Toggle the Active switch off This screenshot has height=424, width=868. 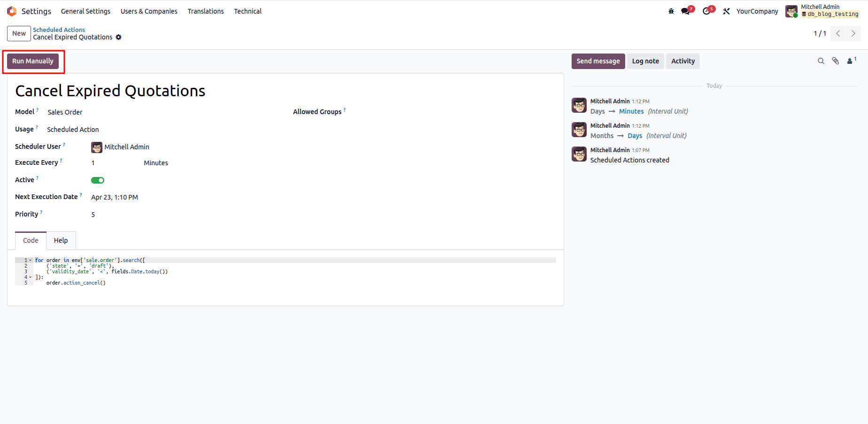98,180
